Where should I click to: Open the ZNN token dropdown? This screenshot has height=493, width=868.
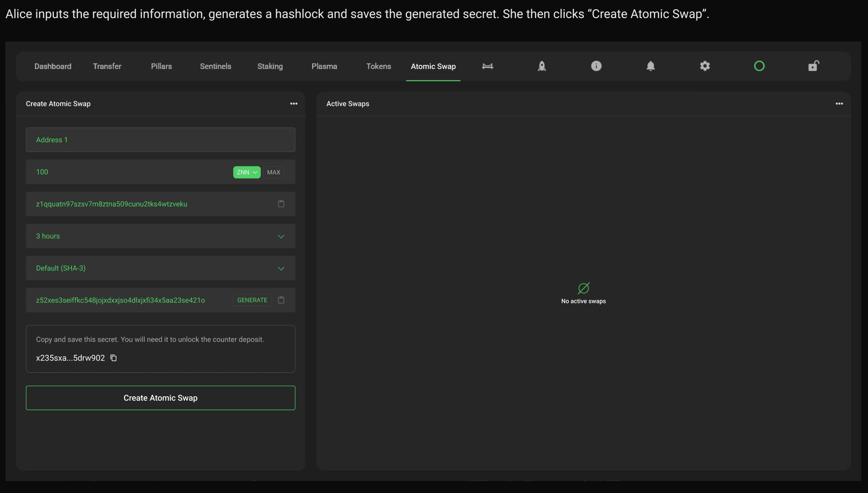tap(247, 172)
